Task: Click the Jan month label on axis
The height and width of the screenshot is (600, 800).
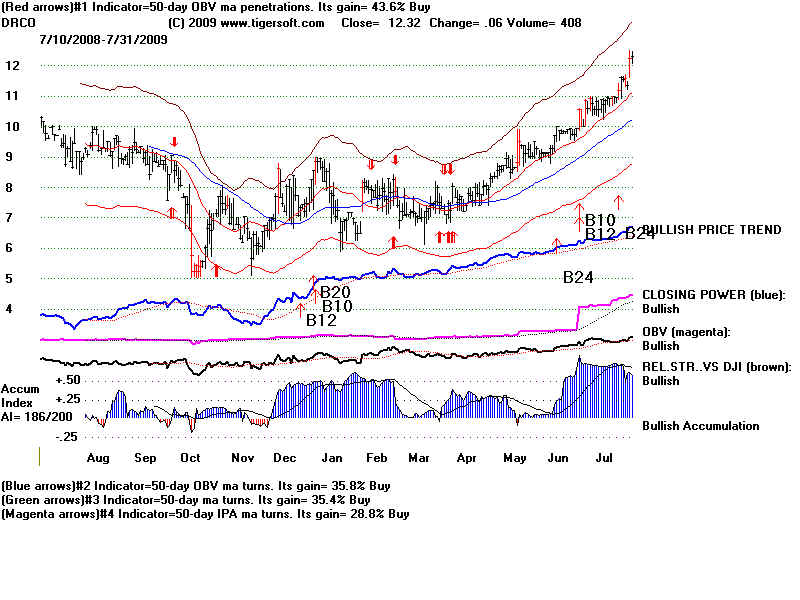Action: pyautogui.click(x=332, y=458)
